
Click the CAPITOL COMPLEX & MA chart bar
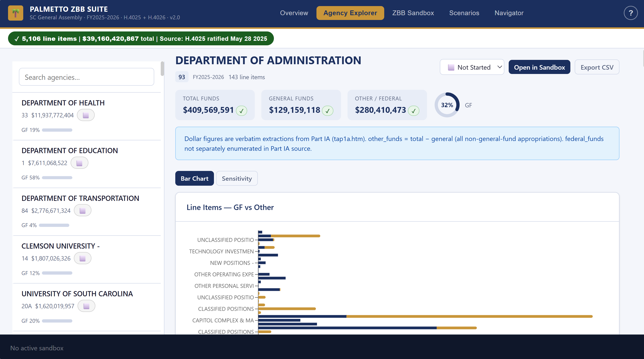(x=279, y=320)
